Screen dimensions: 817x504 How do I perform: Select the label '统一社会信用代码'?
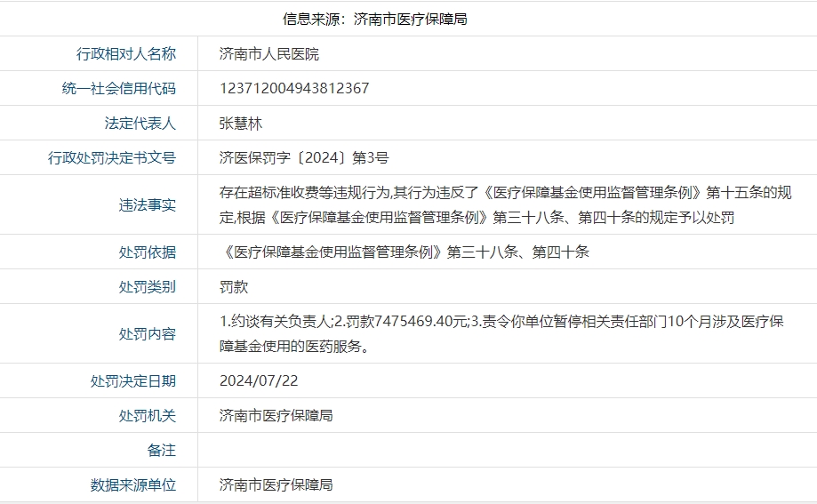tap(119, 89)
